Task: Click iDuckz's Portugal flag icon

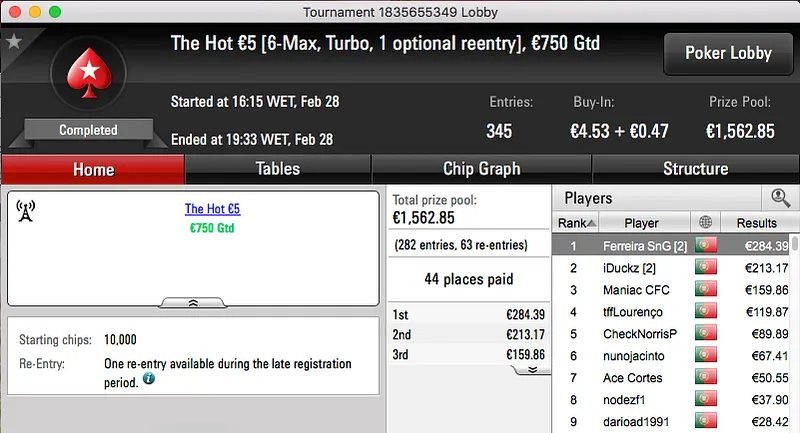Action: coord(707,268)
